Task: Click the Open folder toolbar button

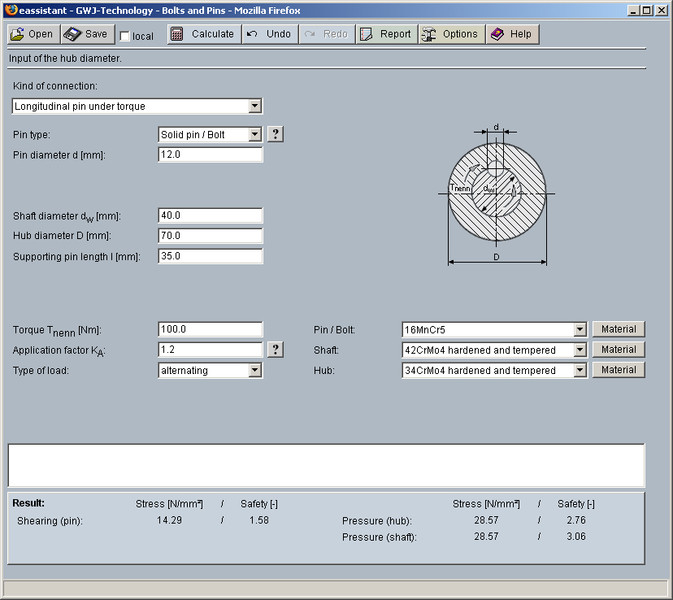Action: [x=32, y=34]
